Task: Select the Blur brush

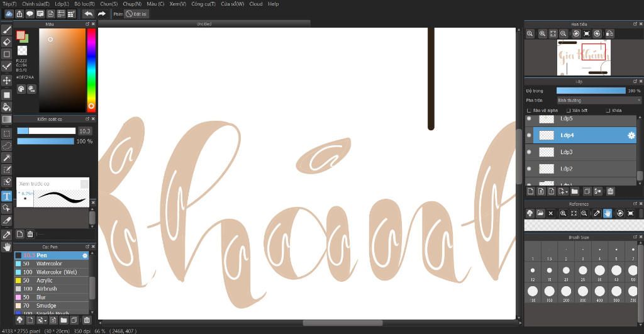Action: click(52, 297)
